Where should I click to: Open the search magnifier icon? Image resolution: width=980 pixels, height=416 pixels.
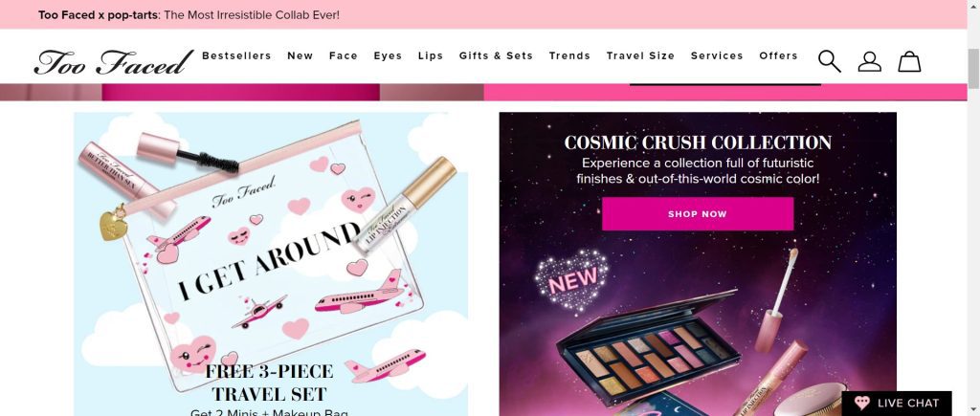point(830,61)
